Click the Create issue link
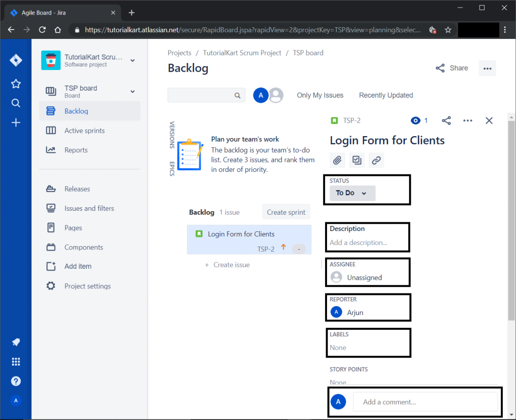 (x=227, y=265)
